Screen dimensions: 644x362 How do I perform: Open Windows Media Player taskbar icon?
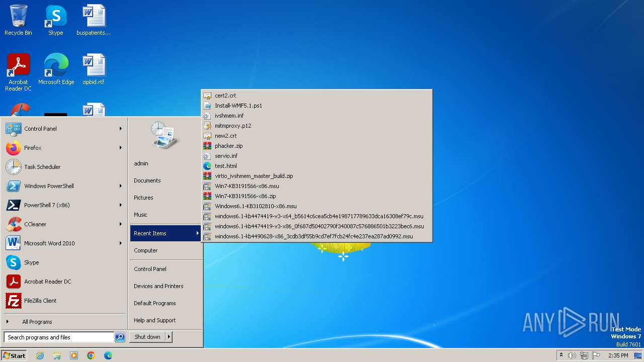tap(74, 355)
